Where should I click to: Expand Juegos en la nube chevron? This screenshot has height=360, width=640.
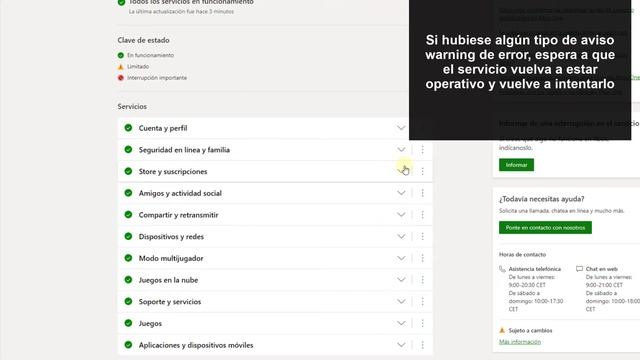(x=401, y=280)
